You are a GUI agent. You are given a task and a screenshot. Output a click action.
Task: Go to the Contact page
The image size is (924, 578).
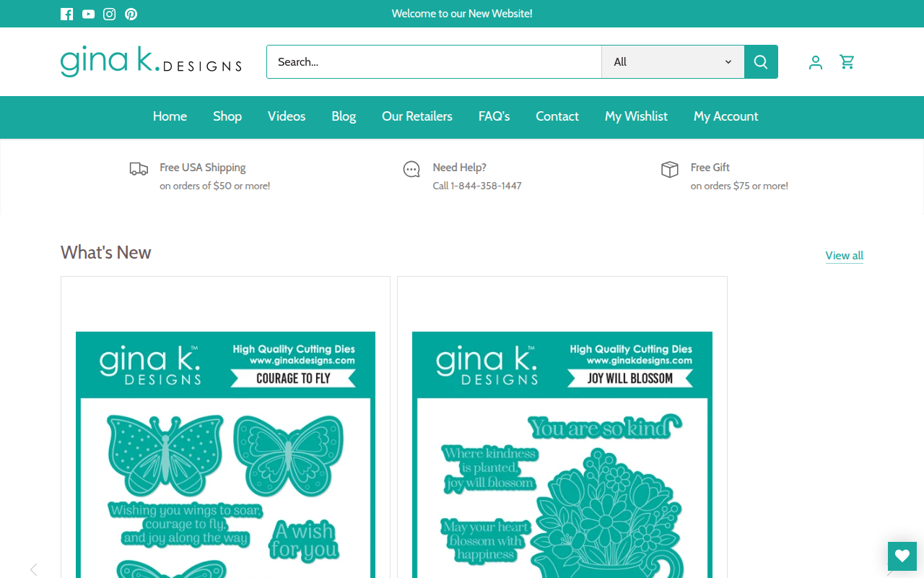(x=557, y=116)
